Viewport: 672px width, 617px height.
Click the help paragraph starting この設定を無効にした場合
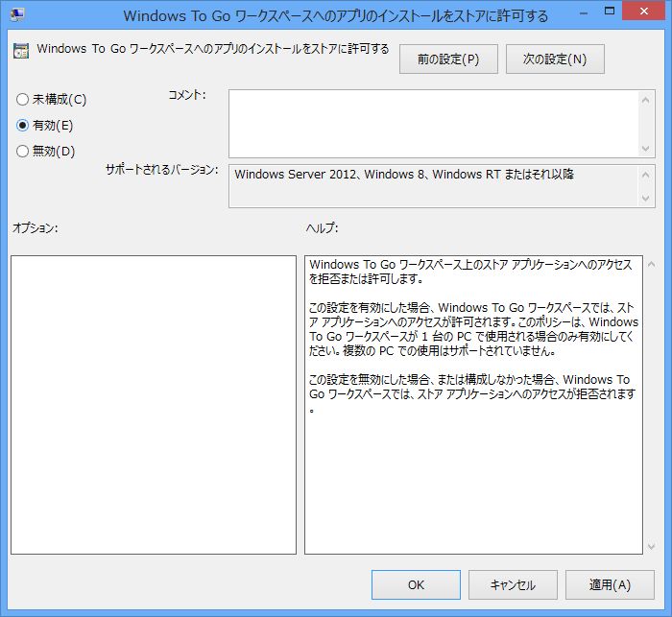pos(472,394)
